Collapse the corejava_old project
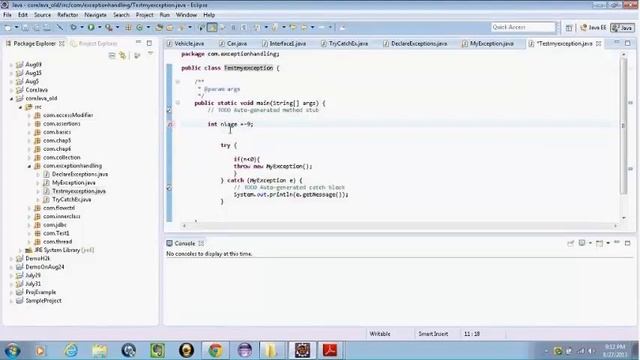 (11, 98)
